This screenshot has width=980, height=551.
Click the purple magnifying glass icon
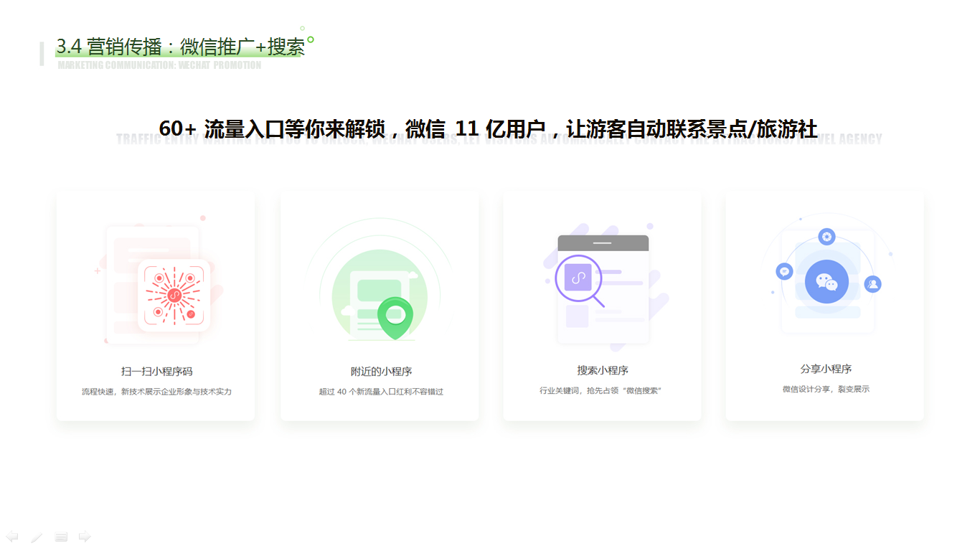coord(578,279)
